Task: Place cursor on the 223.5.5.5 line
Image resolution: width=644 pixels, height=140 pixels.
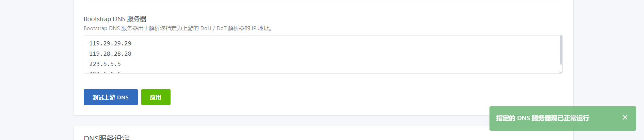Action: tap(105, 64)
